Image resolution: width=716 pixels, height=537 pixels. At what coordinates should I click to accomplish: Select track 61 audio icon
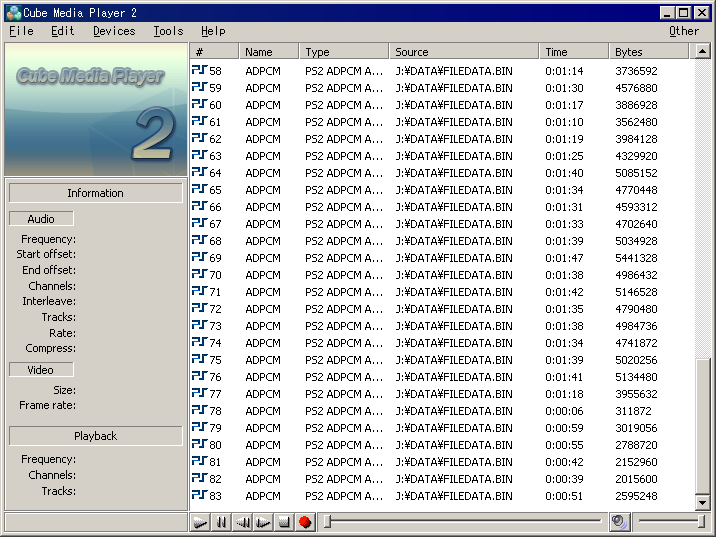(x=200, y=121)
